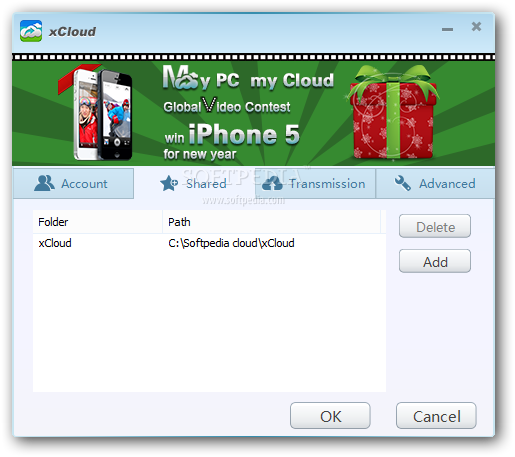Add a new shared folder

pos(435,261)
